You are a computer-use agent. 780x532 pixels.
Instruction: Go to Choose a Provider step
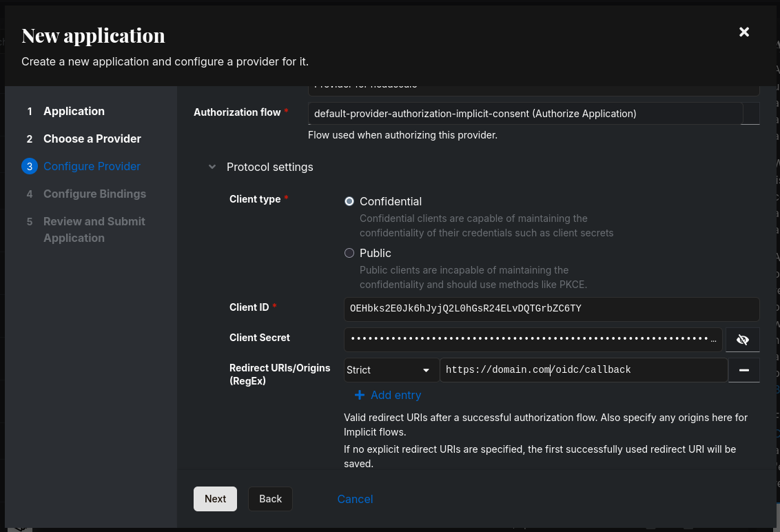tap(92, 139)
